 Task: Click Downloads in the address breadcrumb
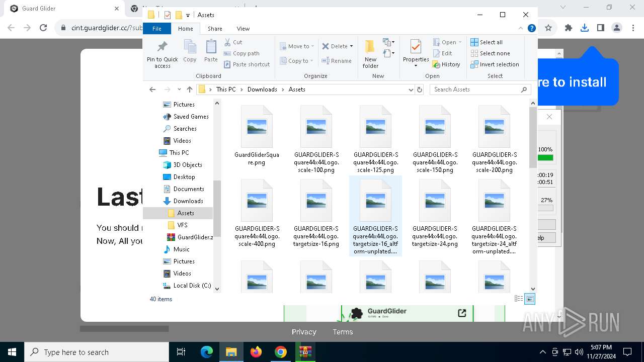262,89
